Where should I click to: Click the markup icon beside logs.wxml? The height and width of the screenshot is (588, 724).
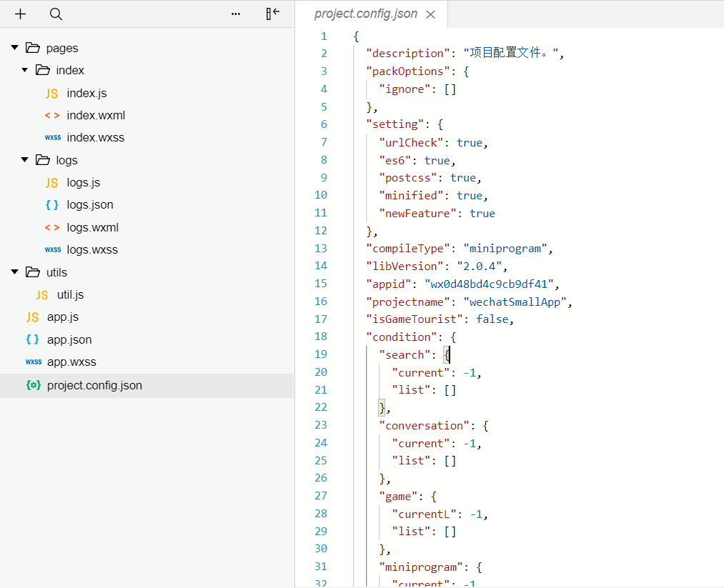coord(51,227)
